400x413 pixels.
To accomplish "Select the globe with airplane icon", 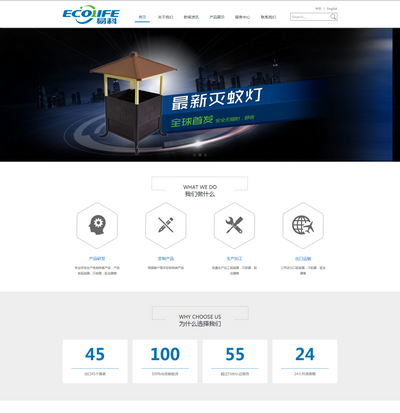I will click(303, 225).
